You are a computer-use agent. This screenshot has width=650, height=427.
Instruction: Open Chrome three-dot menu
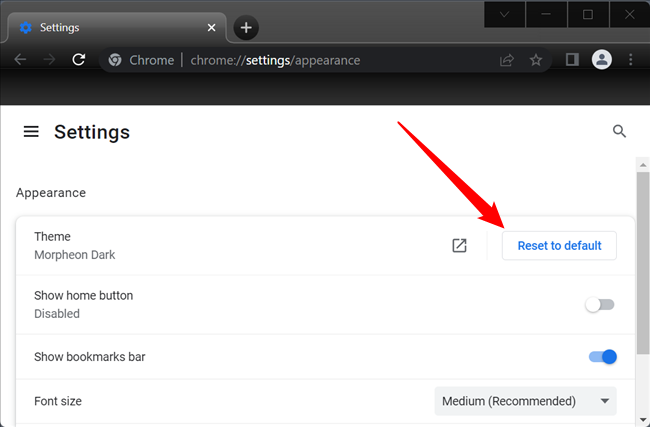(631, 60)
